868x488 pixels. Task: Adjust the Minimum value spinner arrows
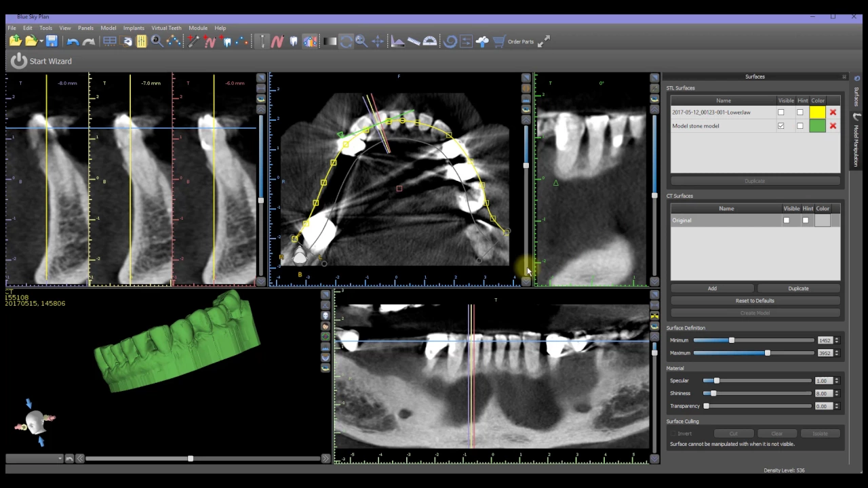point(837,340)
